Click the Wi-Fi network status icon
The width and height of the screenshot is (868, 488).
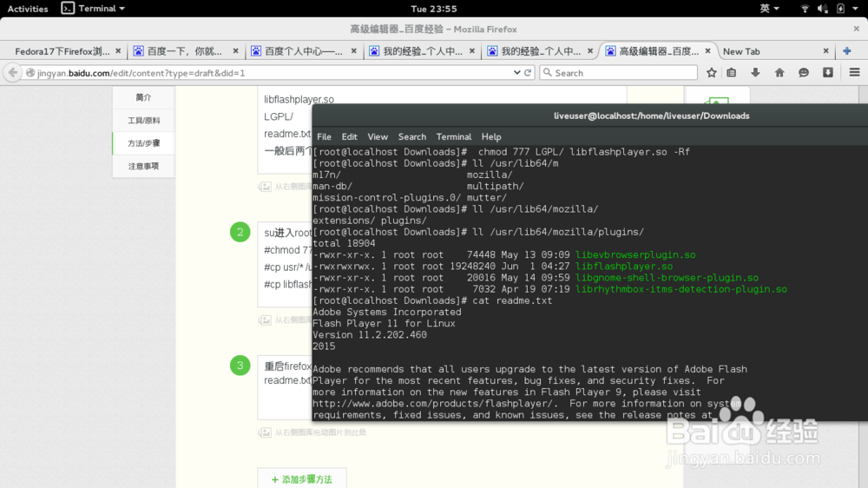[805, 9]
